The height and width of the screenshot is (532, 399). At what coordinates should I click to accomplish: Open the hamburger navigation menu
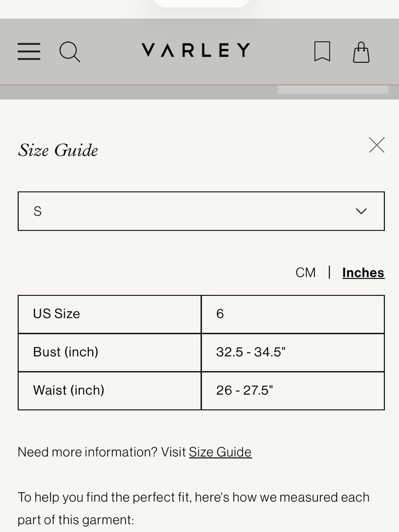29,51
